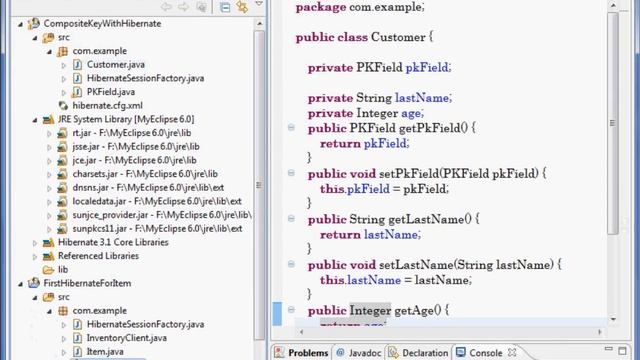Select Item.java in the tree

(105, 351)
